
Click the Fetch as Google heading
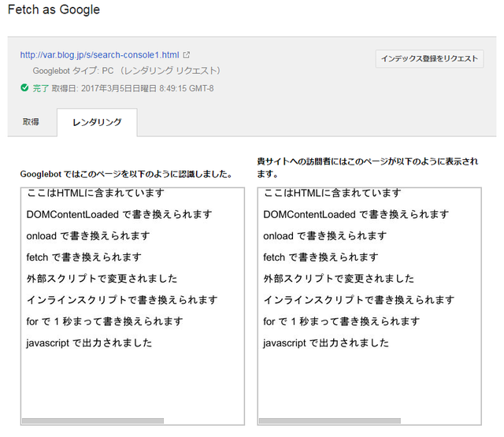tap(54, 9)
